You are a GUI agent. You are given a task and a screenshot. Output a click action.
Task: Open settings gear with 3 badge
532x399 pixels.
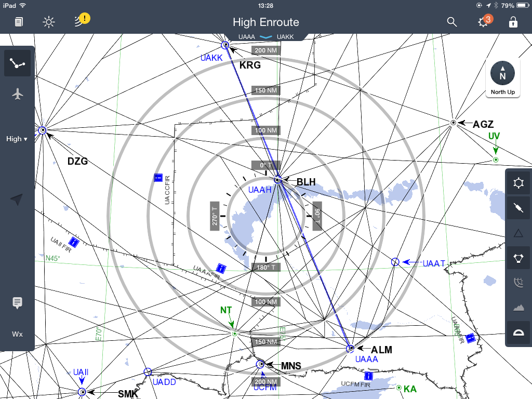click(x=485, y=21)
